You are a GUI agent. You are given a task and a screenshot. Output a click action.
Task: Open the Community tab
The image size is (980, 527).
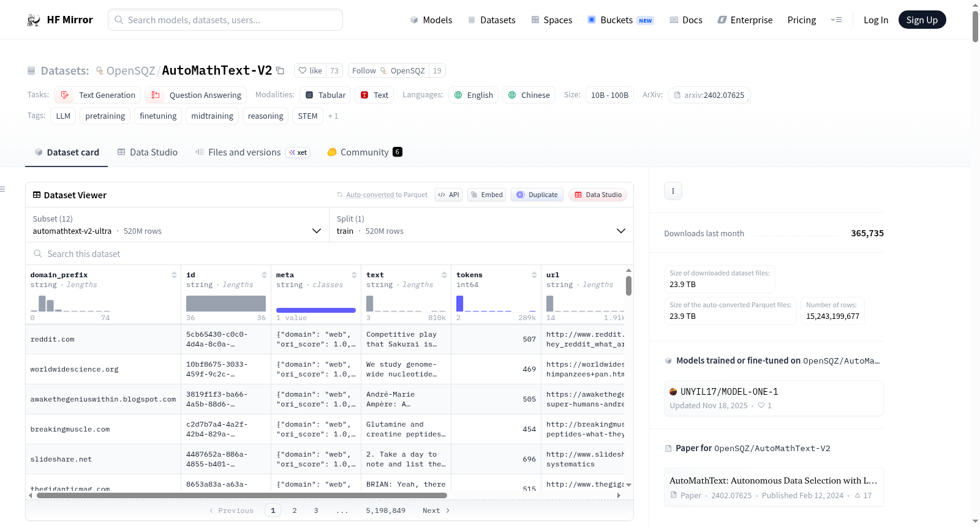click(365, 152)
